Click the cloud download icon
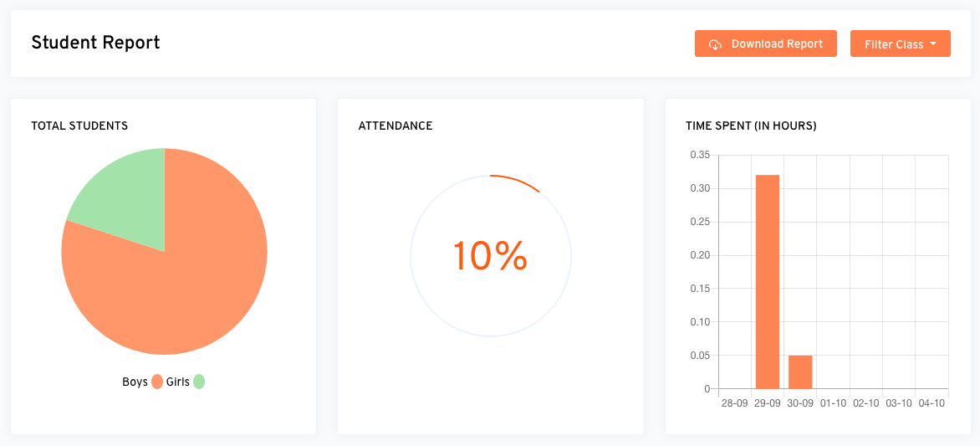Screen dimensions: 980x446 [x=715, y=44]
